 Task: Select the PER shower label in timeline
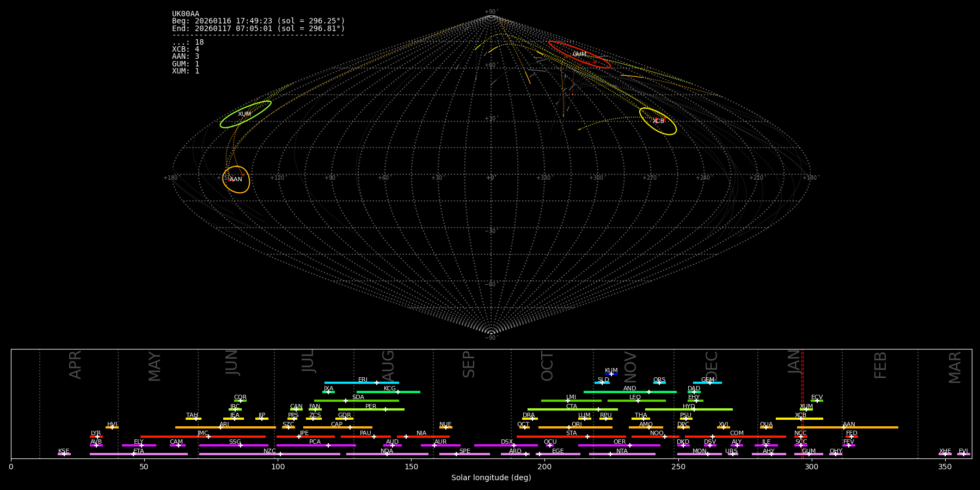pyautogui.click(x=371, y=407)
